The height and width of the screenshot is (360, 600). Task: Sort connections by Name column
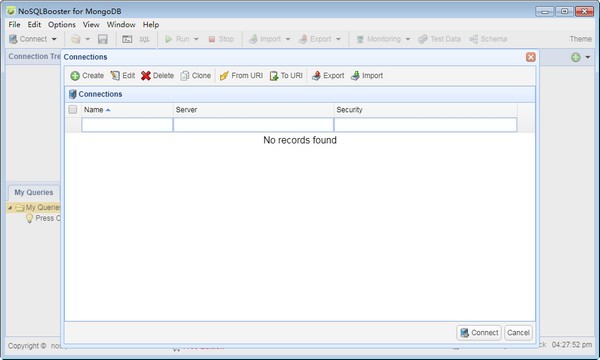coord(127,110)
